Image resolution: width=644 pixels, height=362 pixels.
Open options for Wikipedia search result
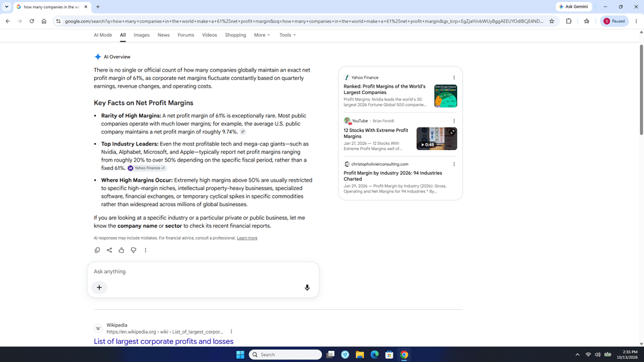coord(231,332)
